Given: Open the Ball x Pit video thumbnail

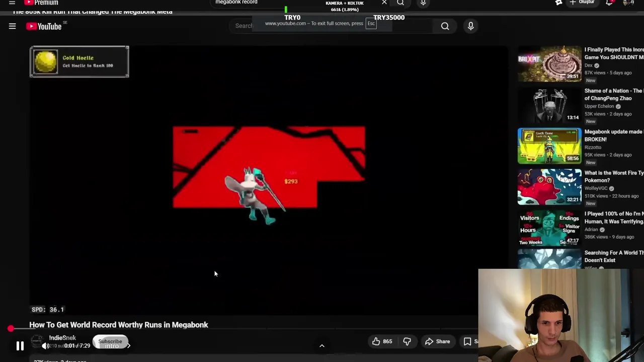Looking at the screenshot, I should click(549, 64).
